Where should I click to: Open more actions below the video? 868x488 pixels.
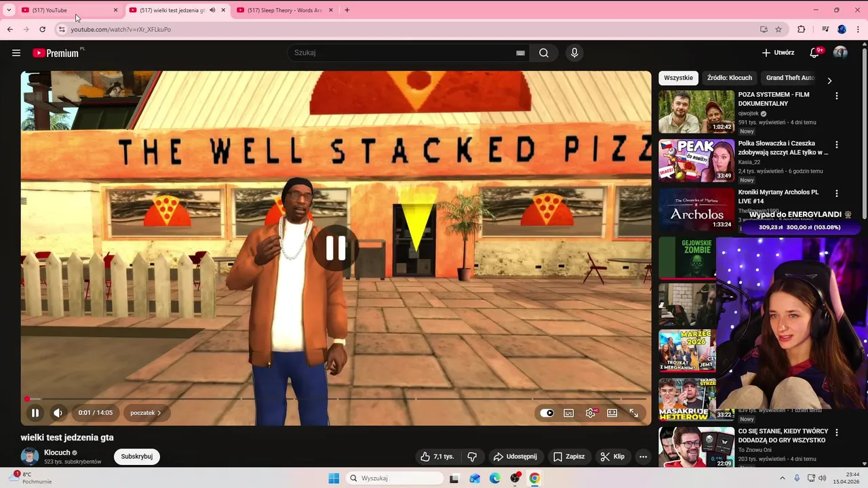pyautogui.click(x=643, y=457)
